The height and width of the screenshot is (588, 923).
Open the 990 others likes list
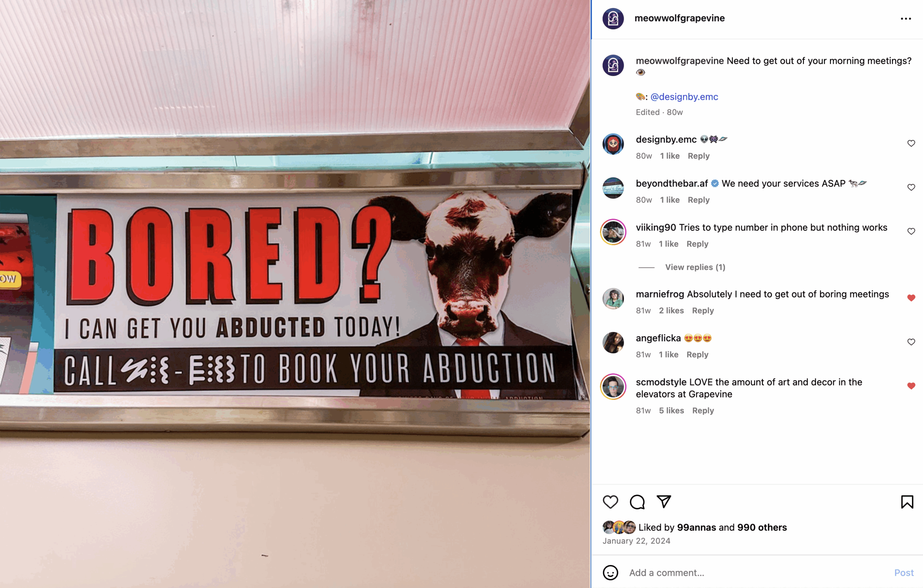761,527
